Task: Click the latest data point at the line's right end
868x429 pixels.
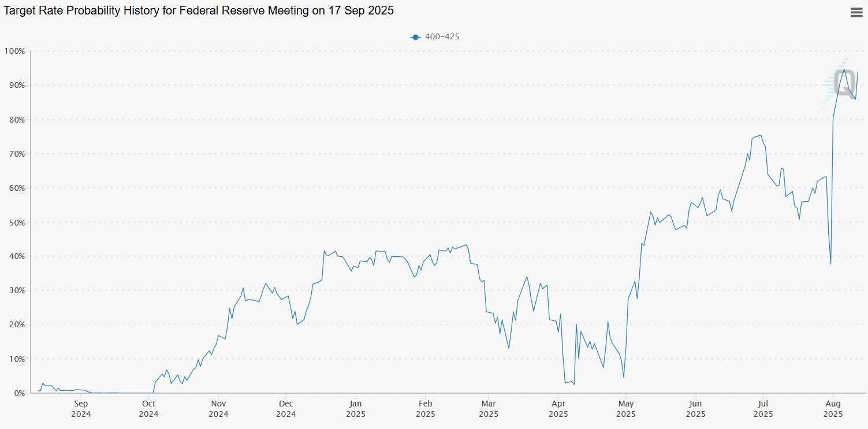Action: pos(858,72)
